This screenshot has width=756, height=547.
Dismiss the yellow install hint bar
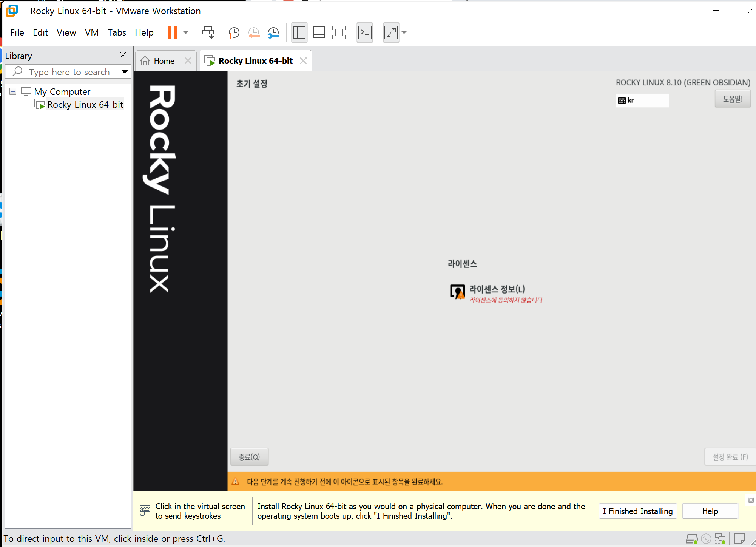(x=751, y=500)
